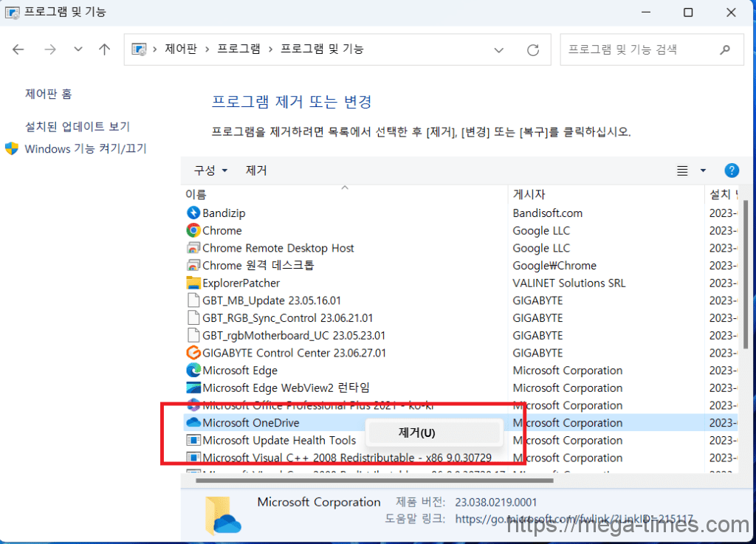Click the GBT_RGB_Sync_Control file icon

[193, 317]
